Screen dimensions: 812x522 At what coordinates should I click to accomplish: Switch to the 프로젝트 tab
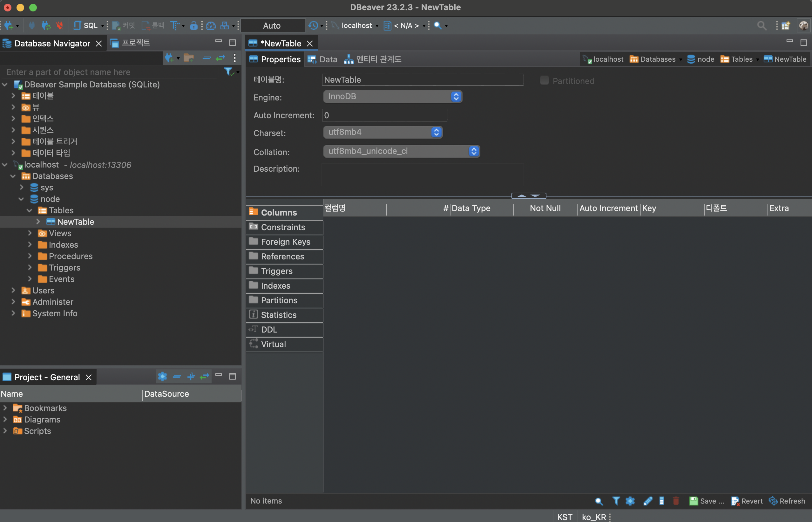click(x=130, y=43)
